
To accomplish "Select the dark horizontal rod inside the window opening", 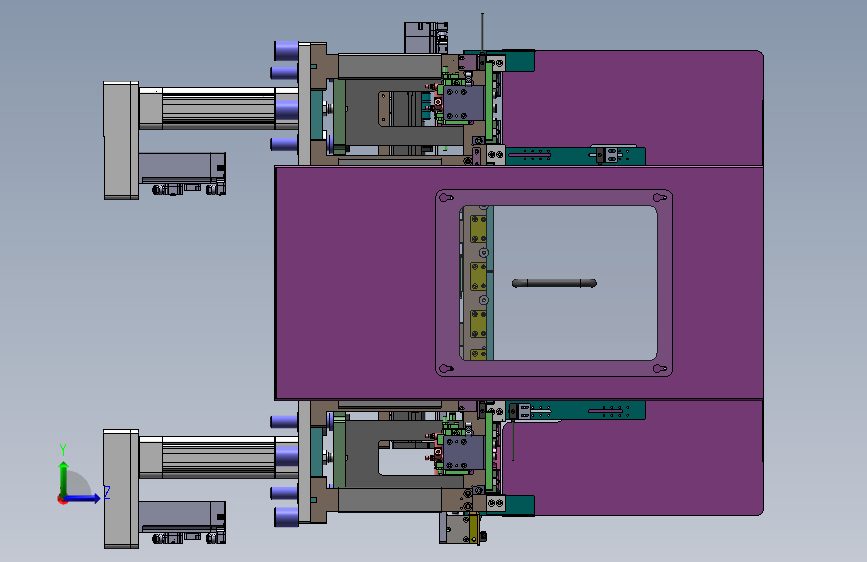I will (554, 283).
